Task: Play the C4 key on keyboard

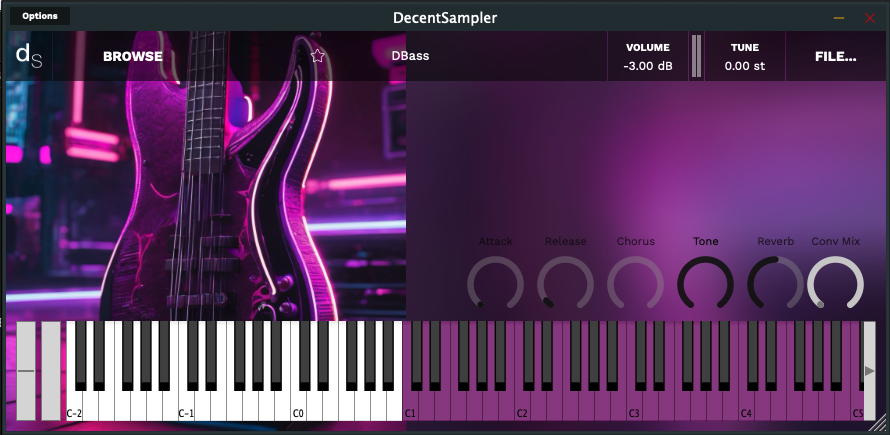Action: click(x=747, y=406)
